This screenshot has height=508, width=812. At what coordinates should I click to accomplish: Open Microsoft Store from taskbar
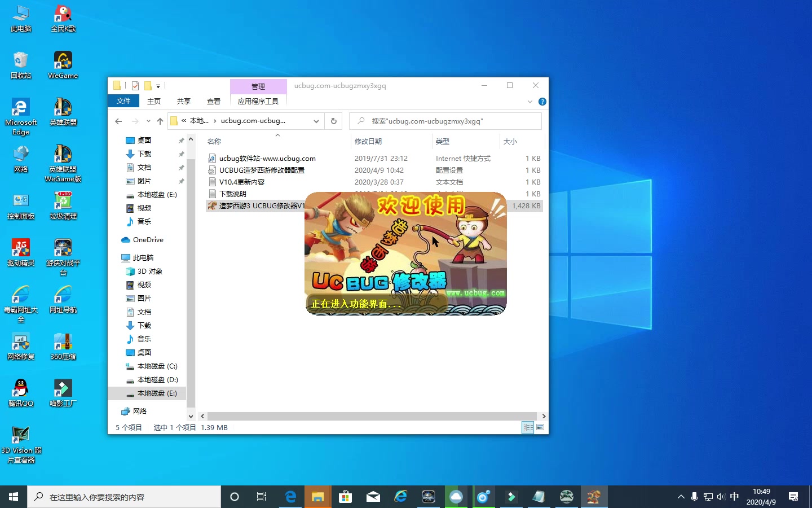[x=345, y=497]
